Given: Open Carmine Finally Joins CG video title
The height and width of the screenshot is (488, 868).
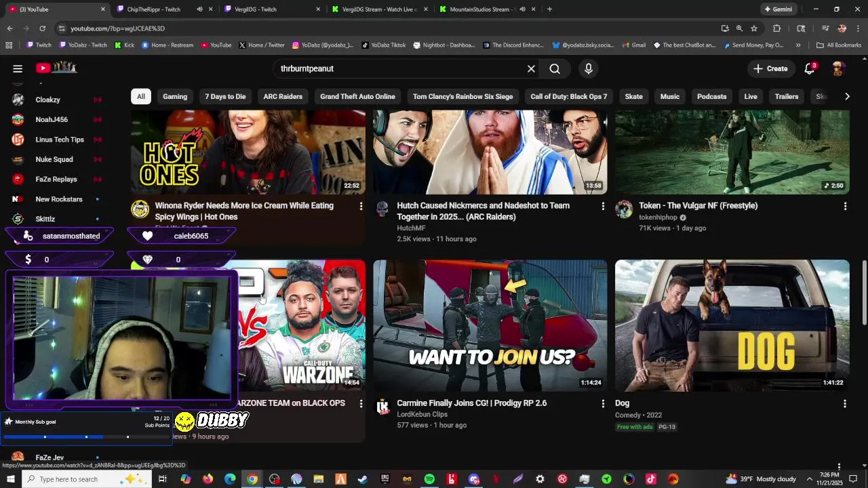Looking at the screenshot, I should tap(472, 403).
